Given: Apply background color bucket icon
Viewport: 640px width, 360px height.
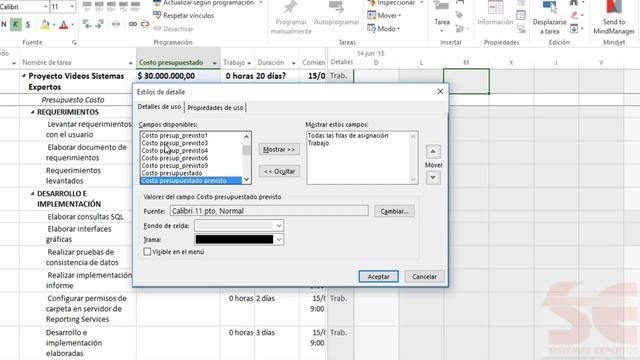Looking at the screenshot, I should (45, 25).
